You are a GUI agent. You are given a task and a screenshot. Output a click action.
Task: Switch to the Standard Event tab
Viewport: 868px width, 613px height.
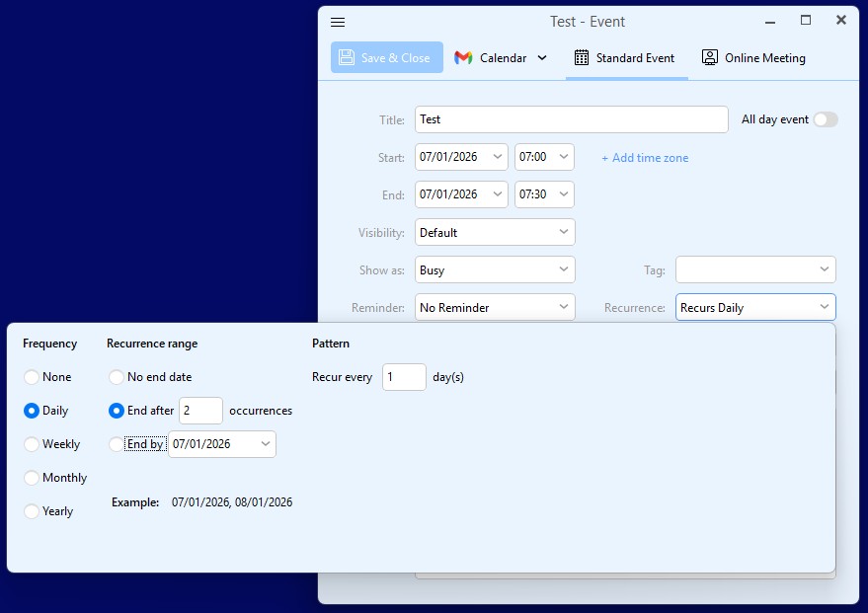[635, 58]
